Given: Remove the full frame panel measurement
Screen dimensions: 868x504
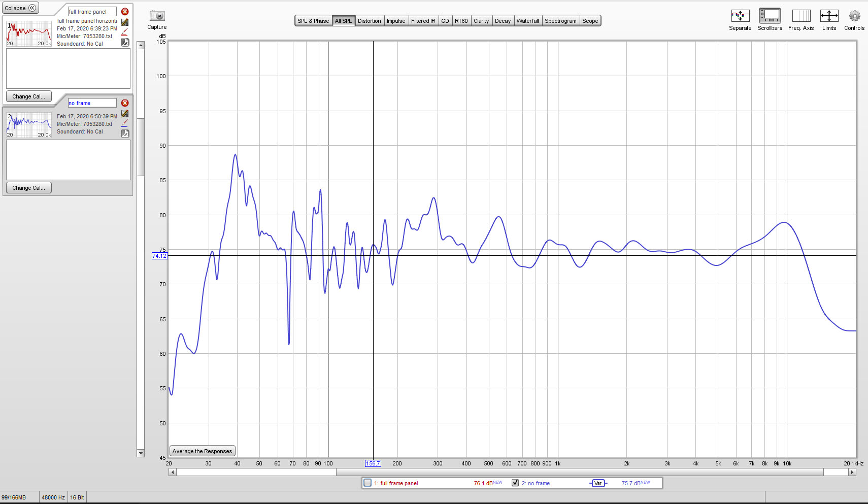Looking at the screenshot, I should 125,12.
